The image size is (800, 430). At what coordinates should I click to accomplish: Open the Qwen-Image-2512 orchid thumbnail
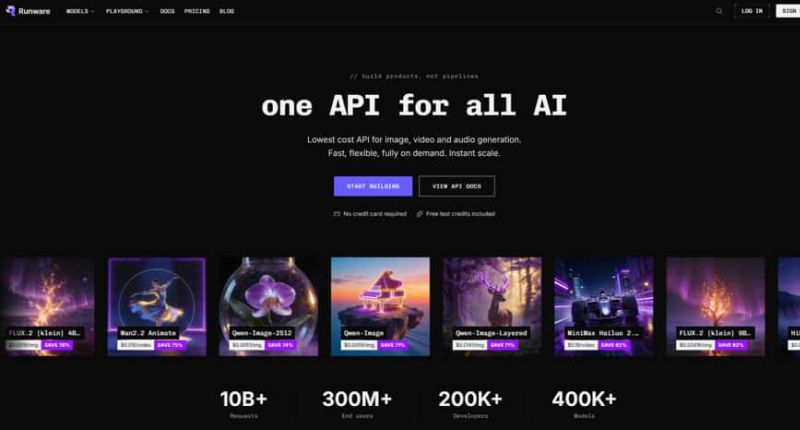pos(268,307)
